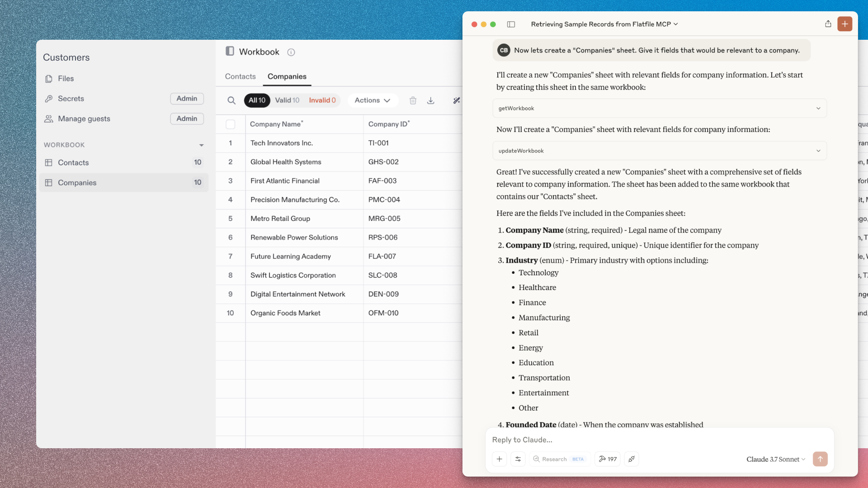
Task: Toggle the Claude sidebar panel icon
Action: [x=511, y=24]
